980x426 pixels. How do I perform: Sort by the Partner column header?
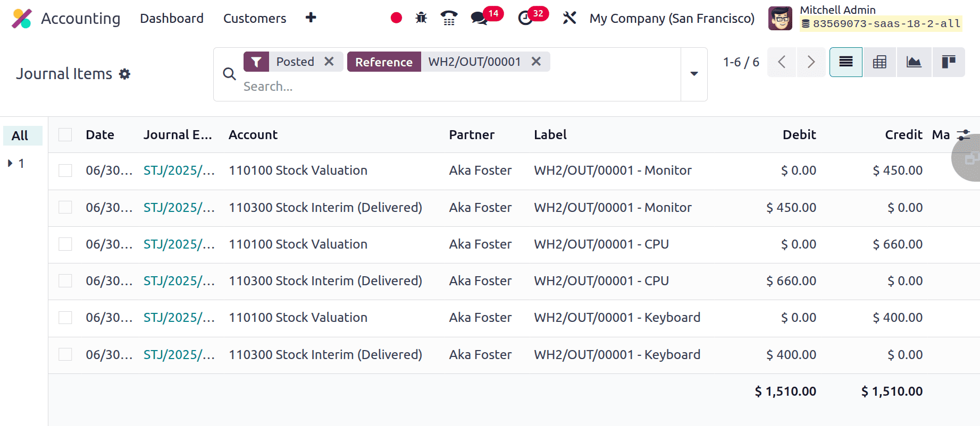pos(472,135)
